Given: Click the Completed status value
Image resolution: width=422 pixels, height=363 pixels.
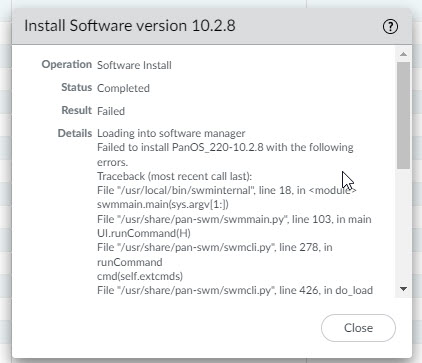Looking at the screenshot, I should [123, 88].
